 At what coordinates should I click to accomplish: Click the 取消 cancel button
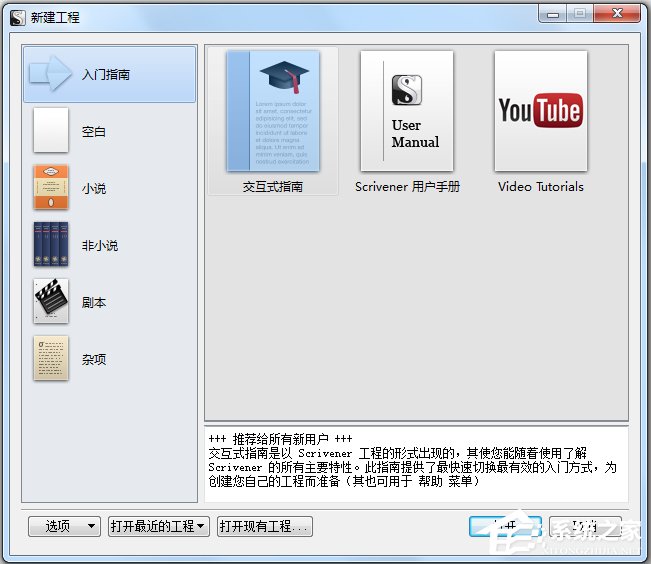pos(584,526)
